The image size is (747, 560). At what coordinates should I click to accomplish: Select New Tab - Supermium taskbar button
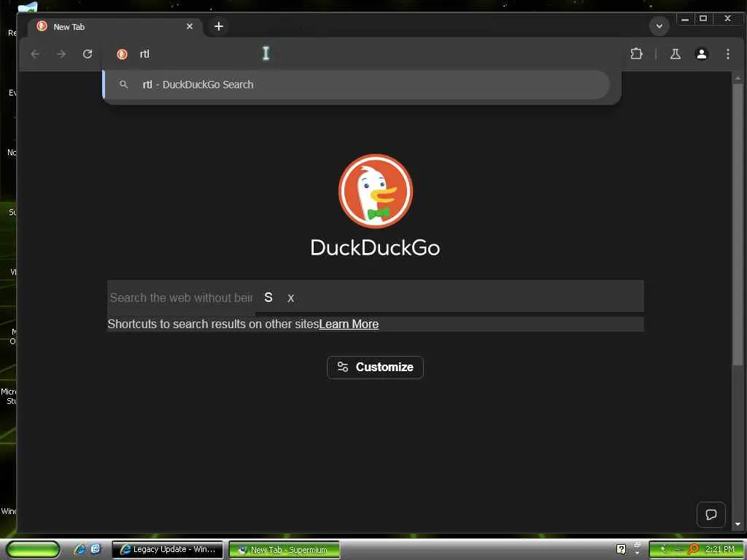285,550
